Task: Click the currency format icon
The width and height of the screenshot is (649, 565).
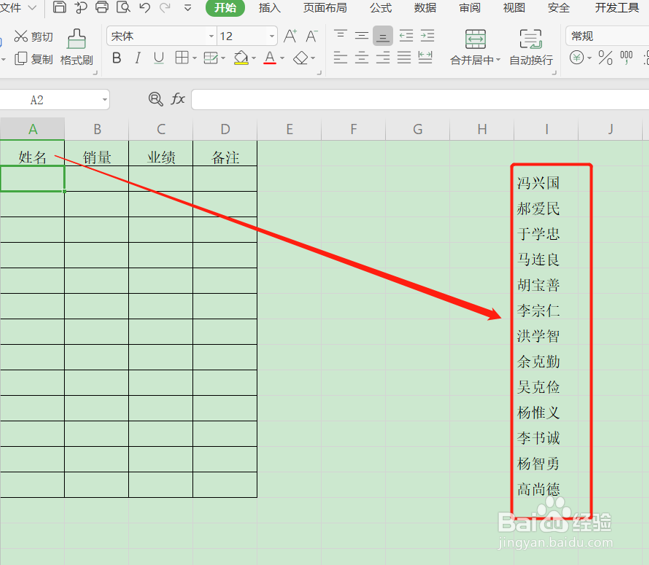Action: pyautogui.click(x=577, y=58)
